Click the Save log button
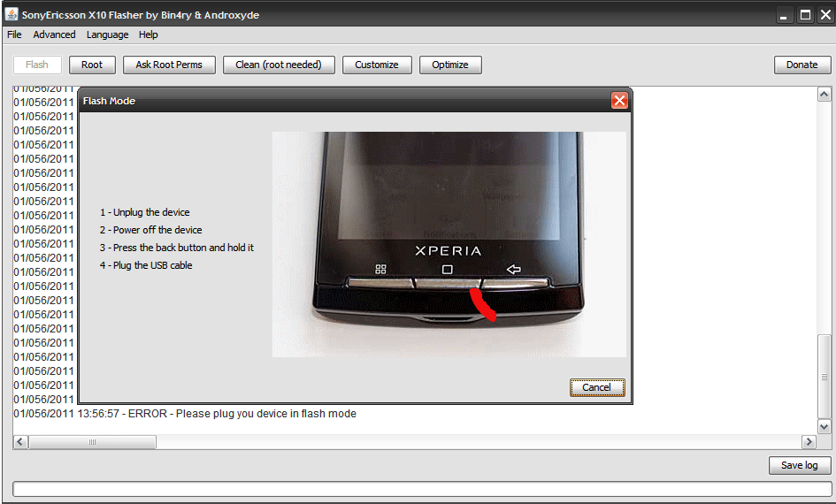Screen dimensions: 836x504 click(x=800, y=465)
